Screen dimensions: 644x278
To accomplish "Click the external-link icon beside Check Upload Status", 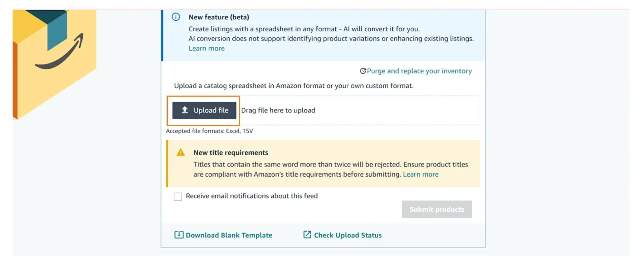I will coord(308,235).
